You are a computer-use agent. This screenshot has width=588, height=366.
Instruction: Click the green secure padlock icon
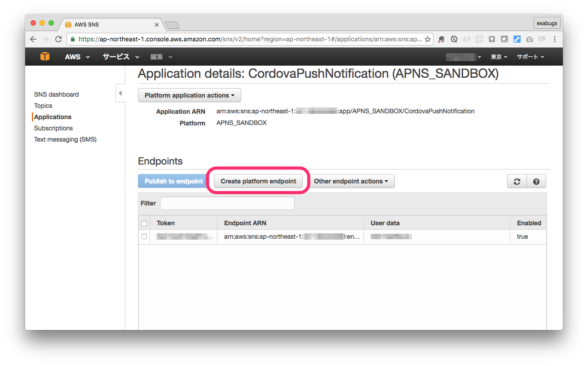[x=73, y=39]
